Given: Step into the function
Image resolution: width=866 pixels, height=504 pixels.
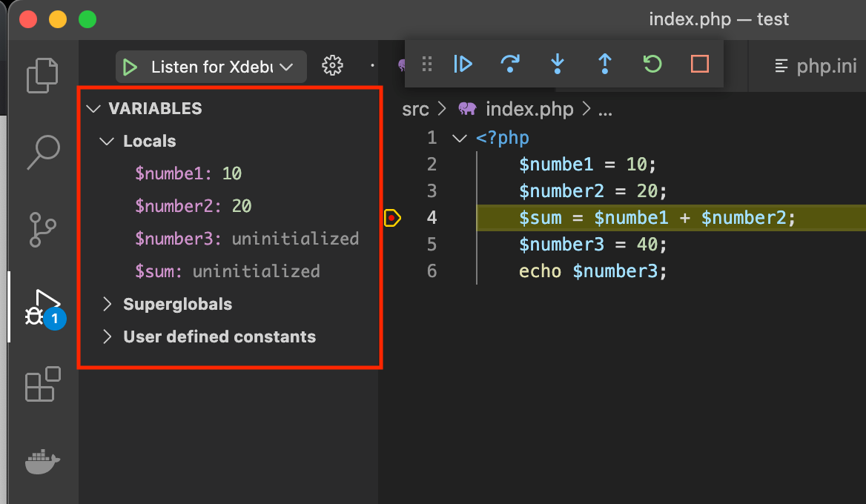Looking at the screenshot, I should click(x=558, y=64).
